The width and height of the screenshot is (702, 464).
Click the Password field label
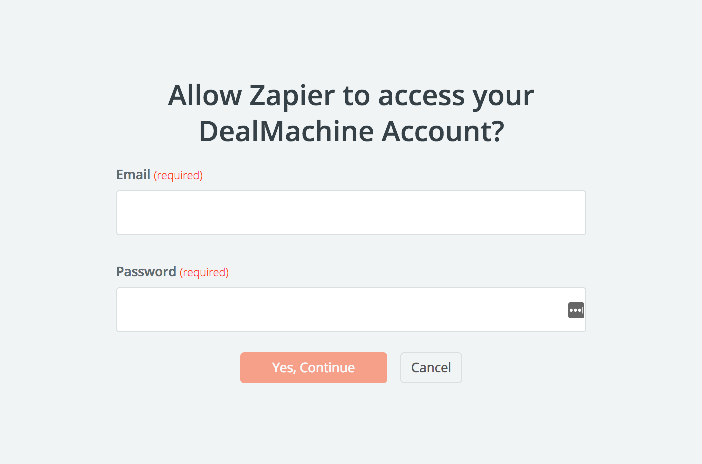(x=146, y=271)
